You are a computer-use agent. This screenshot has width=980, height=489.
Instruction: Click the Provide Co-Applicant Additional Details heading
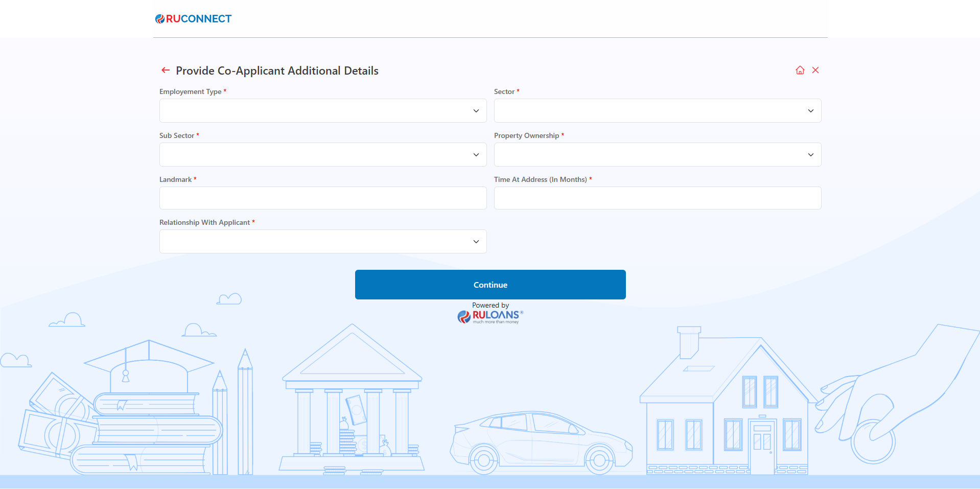tap(277, 71)
